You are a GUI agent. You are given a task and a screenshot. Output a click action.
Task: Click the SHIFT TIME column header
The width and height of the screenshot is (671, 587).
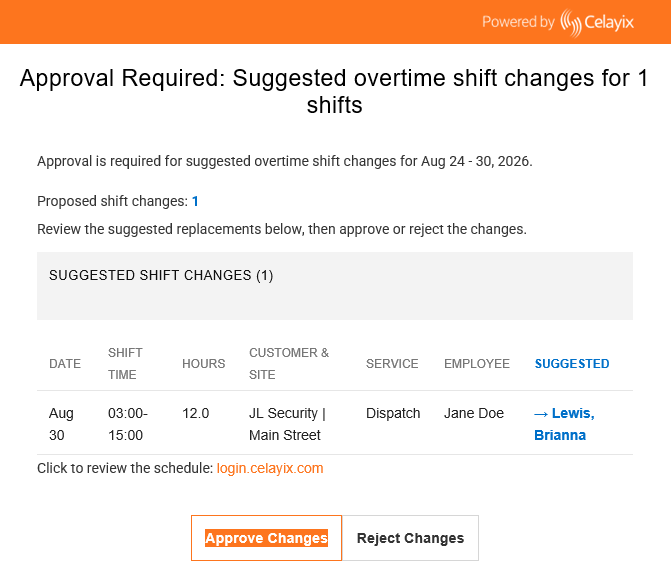click(125, 364)
